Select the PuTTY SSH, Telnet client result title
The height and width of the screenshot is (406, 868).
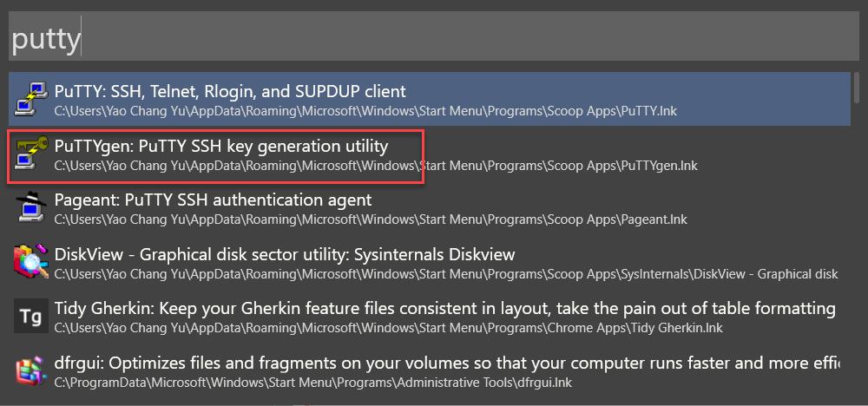point(230,91)
